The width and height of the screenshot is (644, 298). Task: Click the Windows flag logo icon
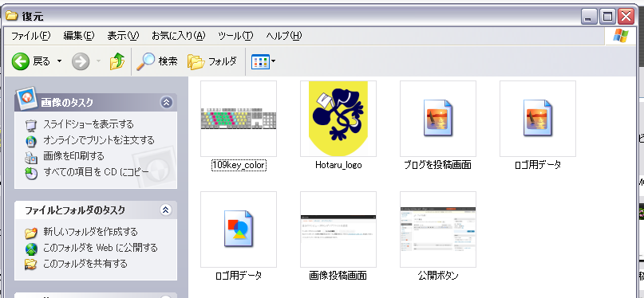[620, 36]
